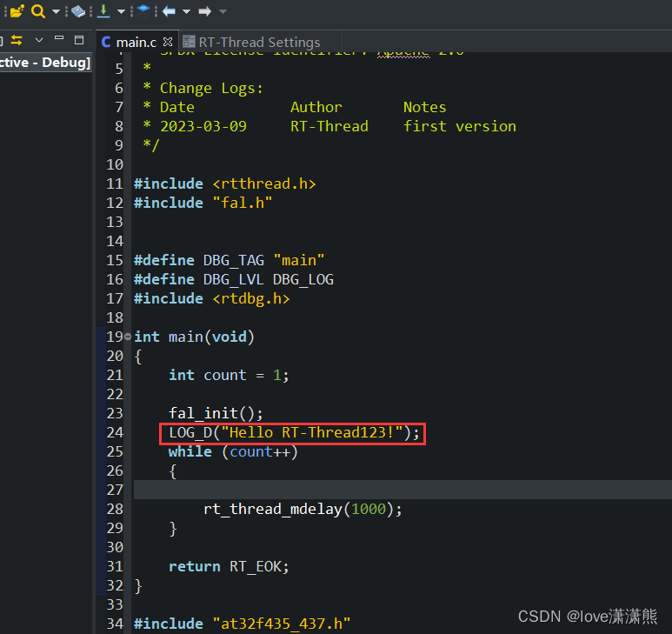Click 'int main(void)' declaration
Image resolution: width=672 pixels, height=634 pixels.
click(194, 337)
